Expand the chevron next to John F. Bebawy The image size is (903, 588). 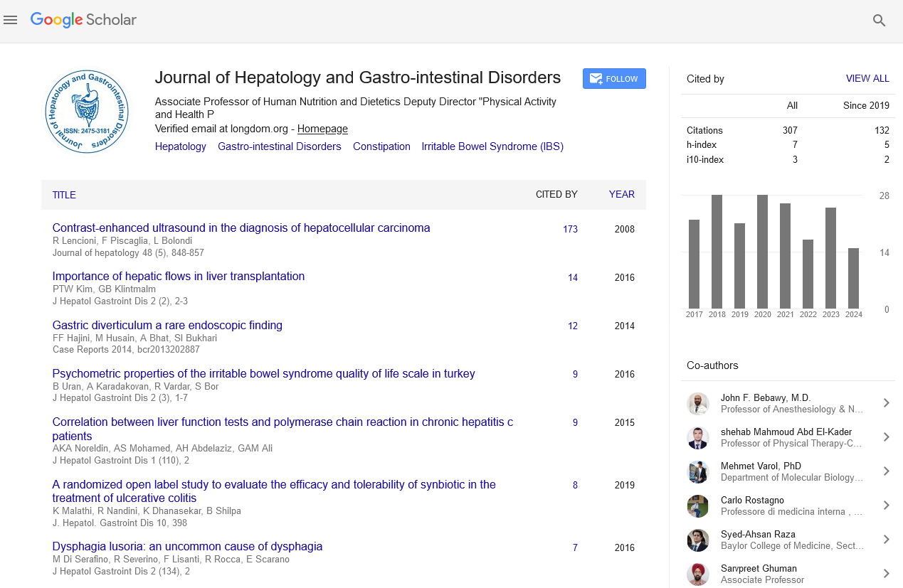tap(886, 403)
